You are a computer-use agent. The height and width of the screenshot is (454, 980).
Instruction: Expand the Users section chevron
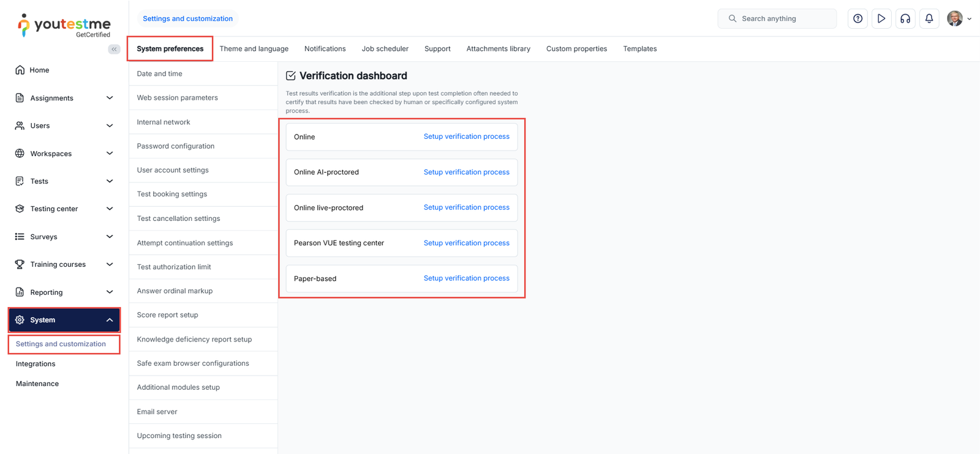tap(110, 125)
